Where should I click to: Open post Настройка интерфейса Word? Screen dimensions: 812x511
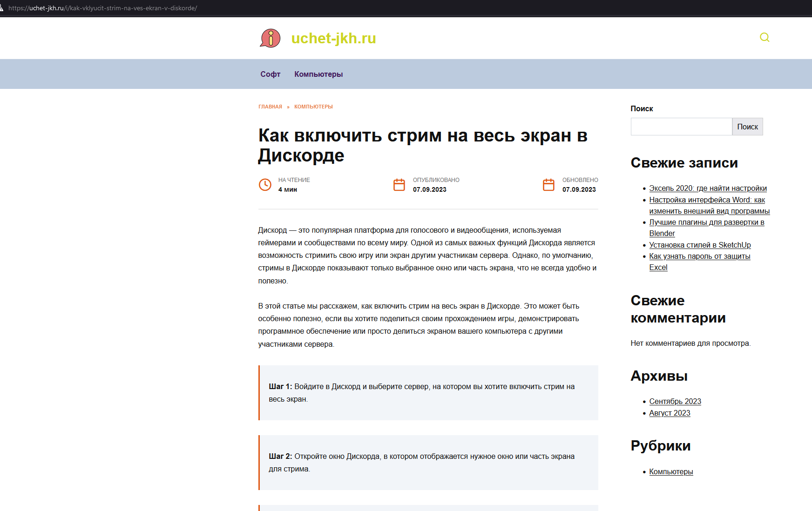coord(709,205)
